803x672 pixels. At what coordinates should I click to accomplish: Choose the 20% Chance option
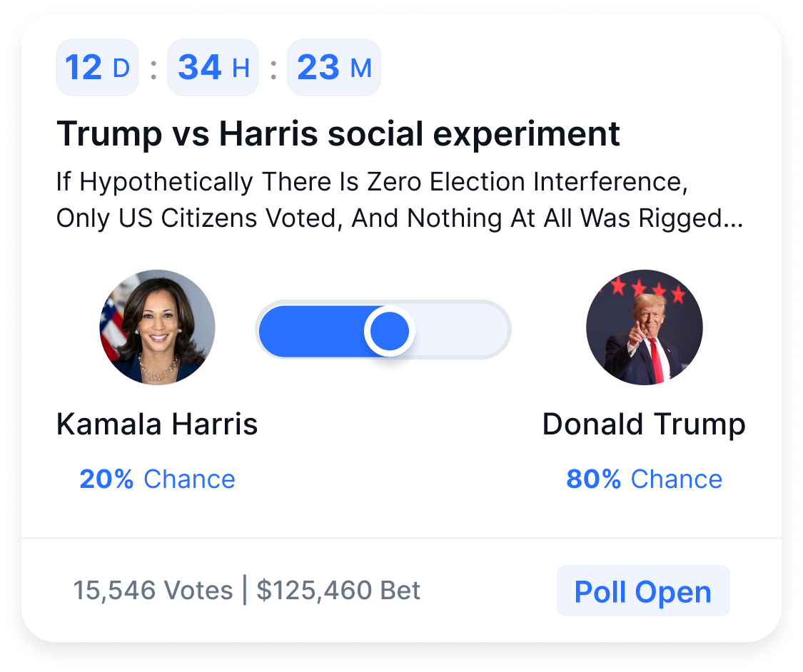click(x=157, y=479)
